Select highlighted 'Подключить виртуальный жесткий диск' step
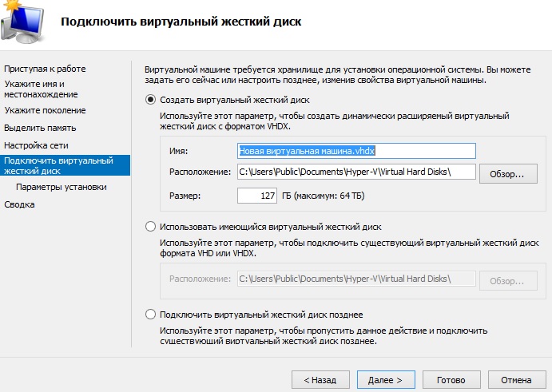 coord(66,165)
